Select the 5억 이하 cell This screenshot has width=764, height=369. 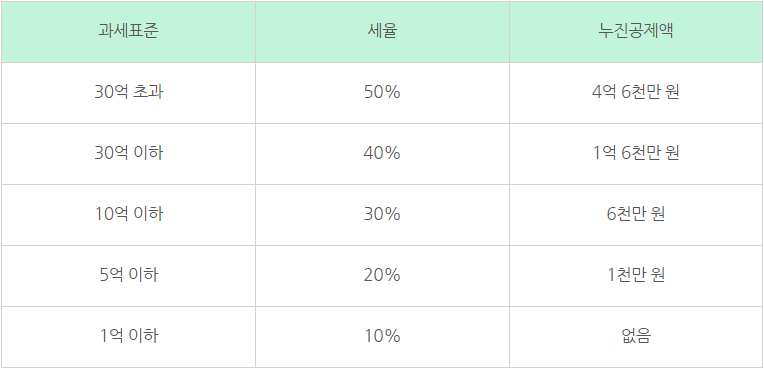tap(128, 275)
